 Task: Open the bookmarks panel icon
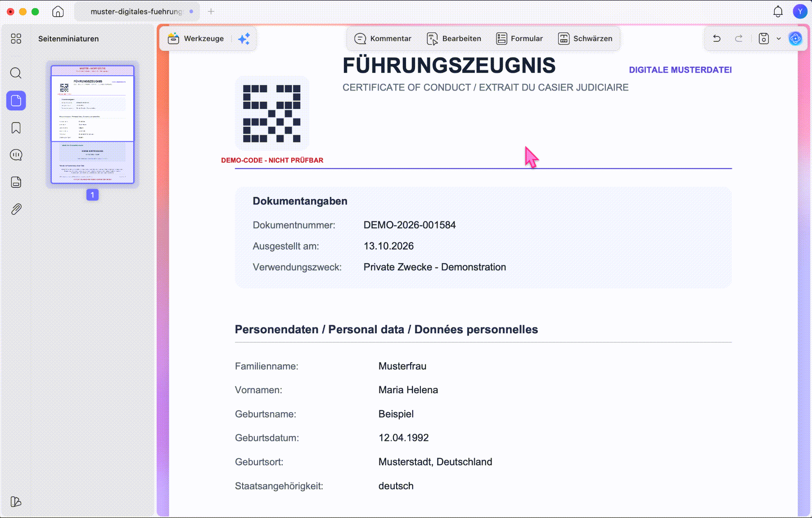pyautogui.click(x=16, y=128)
